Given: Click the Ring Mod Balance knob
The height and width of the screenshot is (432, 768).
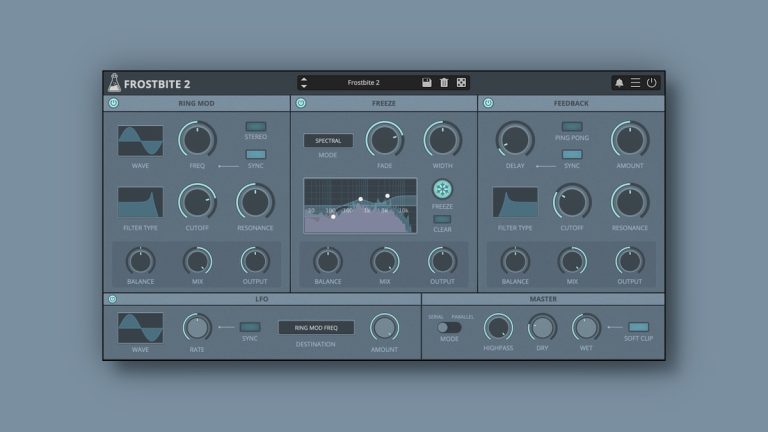Looking at the screenshot, I should coord(141,261).
